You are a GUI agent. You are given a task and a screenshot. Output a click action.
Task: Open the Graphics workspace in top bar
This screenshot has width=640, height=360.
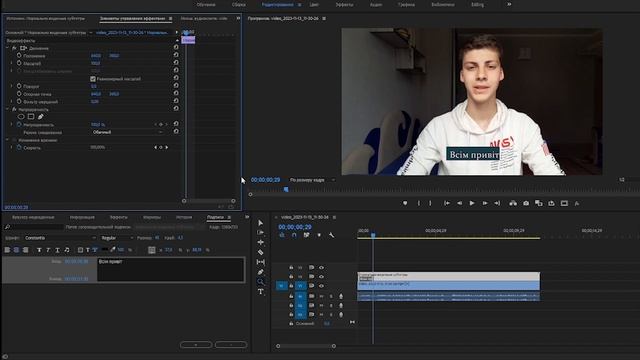(406, 4)
